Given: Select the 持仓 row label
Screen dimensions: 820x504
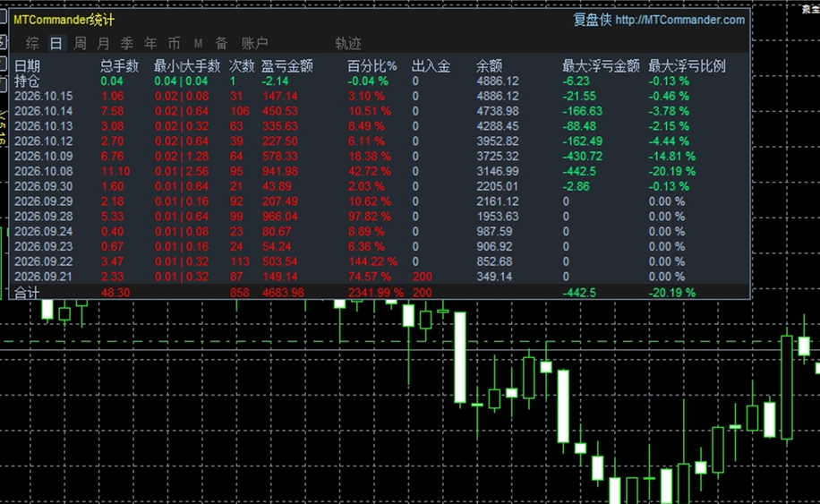Looking at the screenshot, I should point(27,81).
